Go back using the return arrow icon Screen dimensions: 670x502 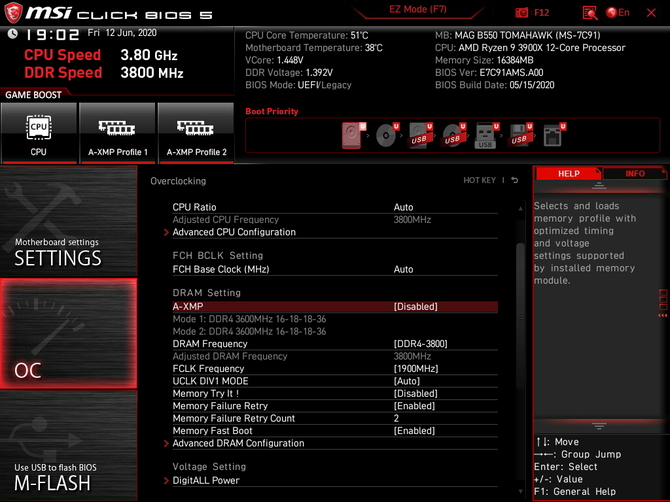point(514,180)
